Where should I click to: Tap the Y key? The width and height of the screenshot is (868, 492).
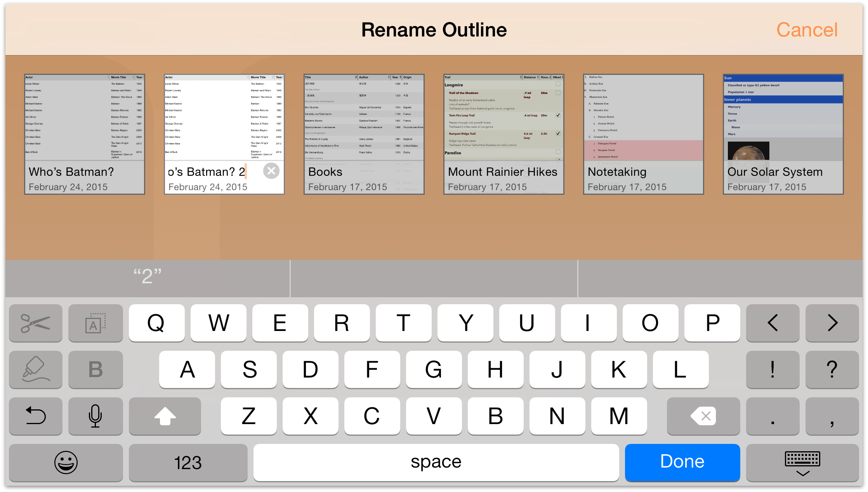pos(465,323)
